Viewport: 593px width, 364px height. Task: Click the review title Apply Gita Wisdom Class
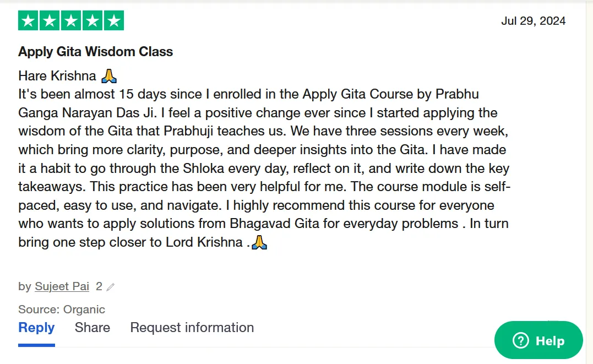95,52
